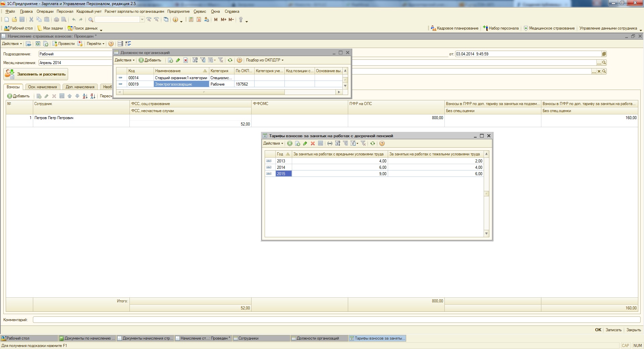Click the green add icon in tariffs toolbar

click(x=290, y=144)
